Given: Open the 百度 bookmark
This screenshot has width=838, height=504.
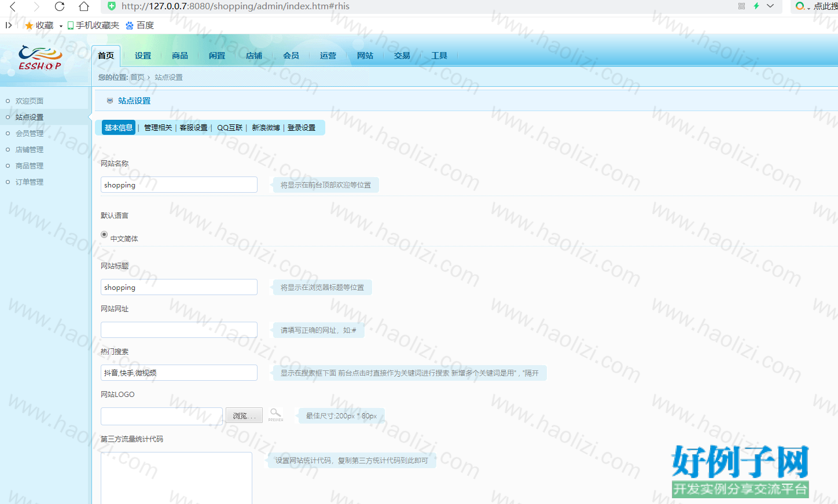Looking at the screenshot, I should click(139, 25).
